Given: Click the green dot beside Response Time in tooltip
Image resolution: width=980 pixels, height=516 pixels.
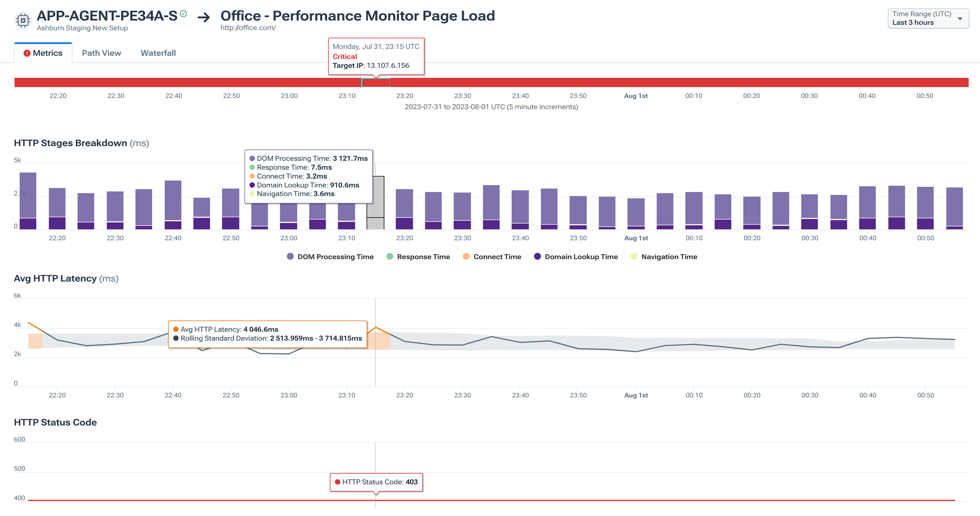Looking at the screenshot, I should pyautogui.click(x=252, y=167).
